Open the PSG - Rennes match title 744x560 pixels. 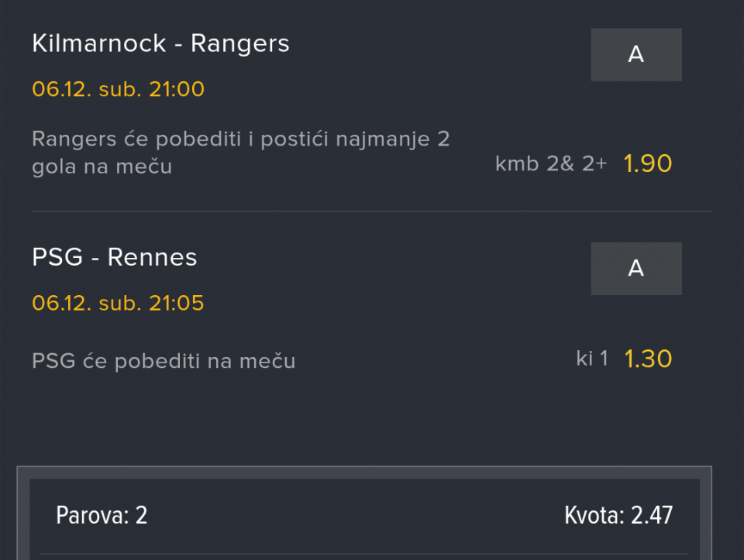pyautogui.click(x=115, y=257)
